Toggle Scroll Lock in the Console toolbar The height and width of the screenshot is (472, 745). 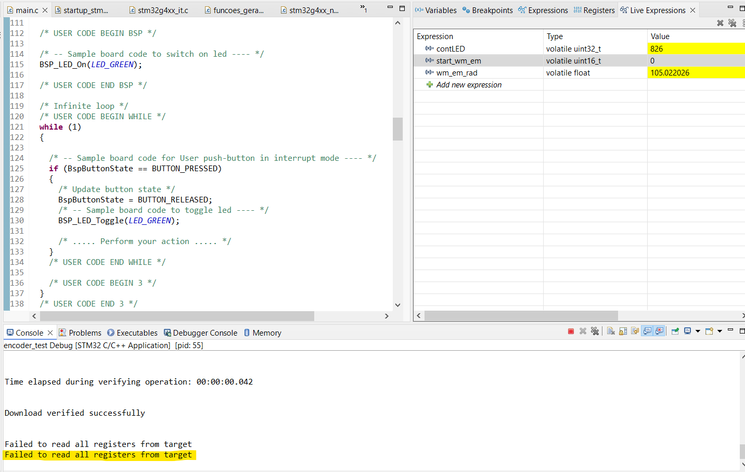[x=623, y=331]
